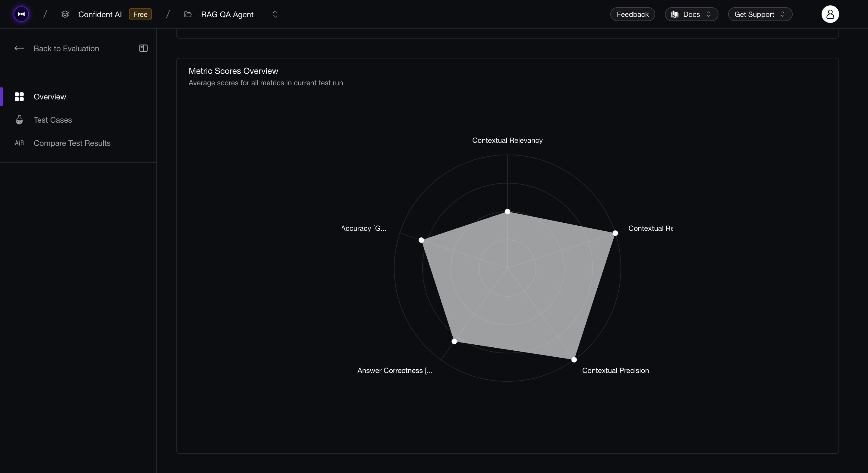This screenshot has height=473, width=868.
Task: Click the Feedback button
Action: [633, 14]
